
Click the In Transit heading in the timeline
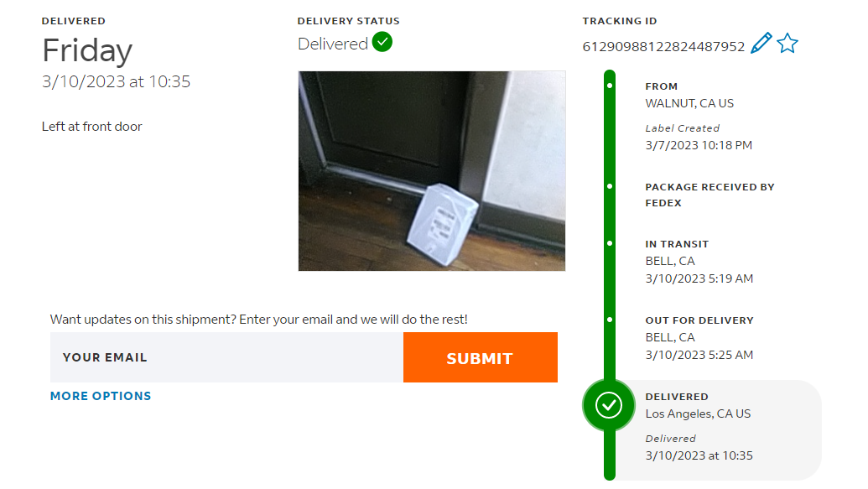(x=677, y=244)
